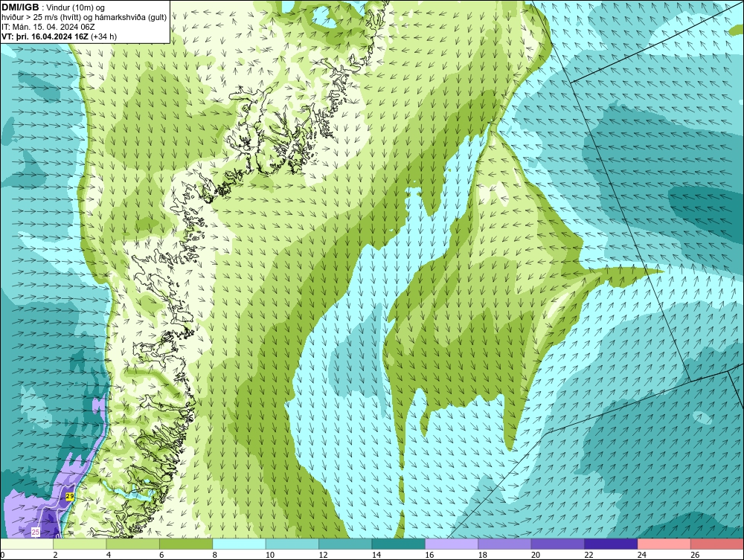Click the olive green 6–8 m/s legend swatch
The height and width of the screenshot is (560, 744).
186,544
